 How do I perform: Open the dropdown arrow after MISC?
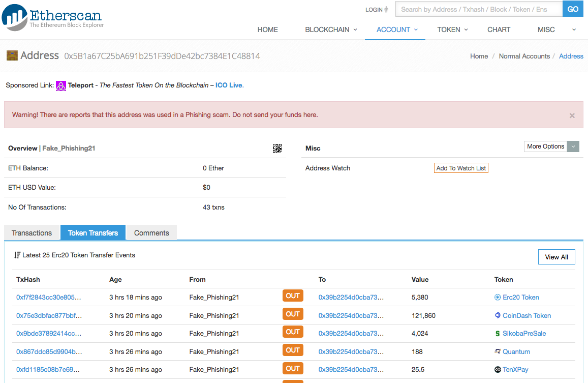coord(574,30)
